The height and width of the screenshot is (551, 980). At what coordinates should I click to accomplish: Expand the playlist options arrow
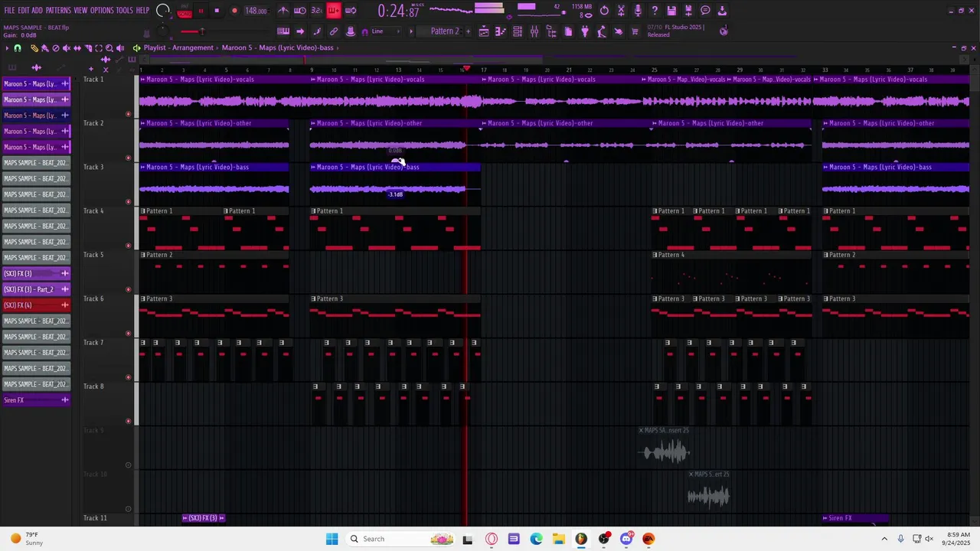[x=7, y=47]
